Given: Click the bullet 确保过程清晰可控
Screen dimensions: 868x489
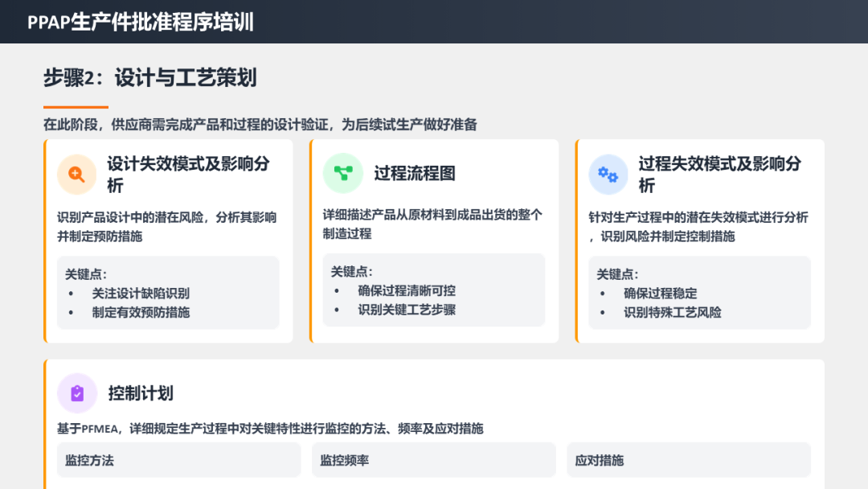Looking at the screenshot, I should 407,290.
